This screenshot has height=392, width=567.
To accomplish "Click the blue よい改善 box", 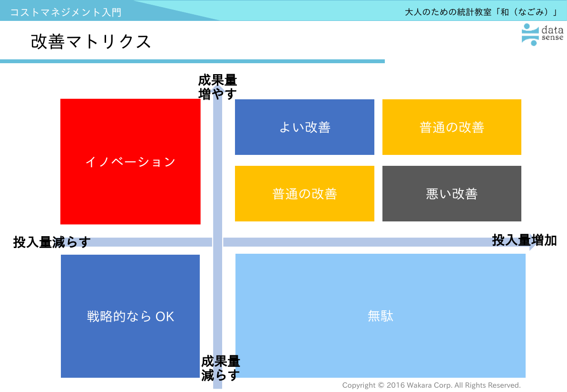I will (x=304, y=127).
